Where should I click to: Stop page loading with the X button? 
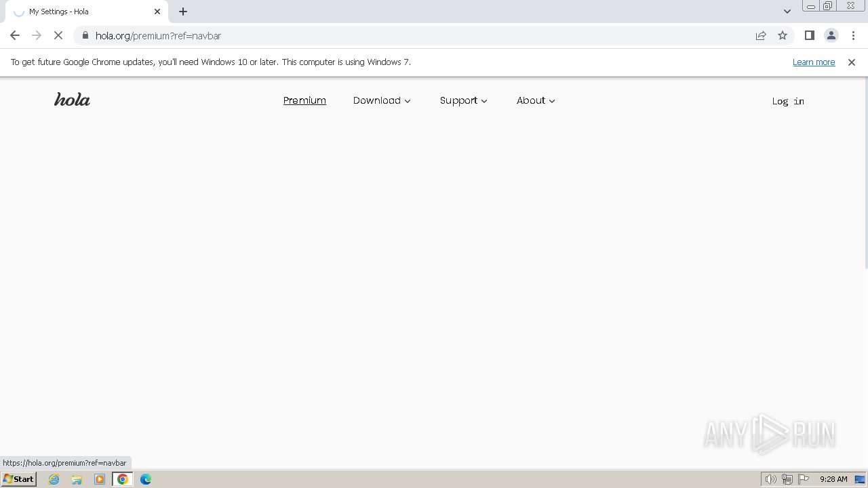(58, 35)
